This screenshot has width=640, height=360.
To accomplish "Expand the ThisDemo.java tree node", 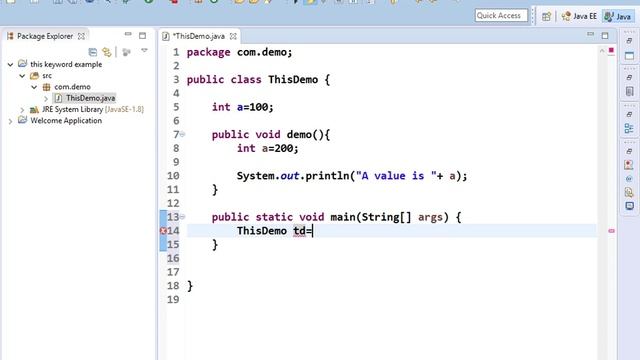I will coord(46,98).
